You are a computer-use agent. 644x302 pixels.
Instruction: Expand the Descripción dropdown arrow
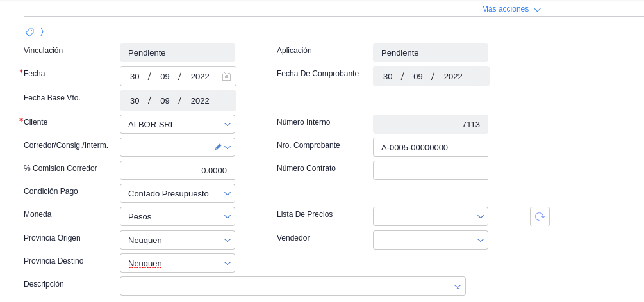click(458, 287)
